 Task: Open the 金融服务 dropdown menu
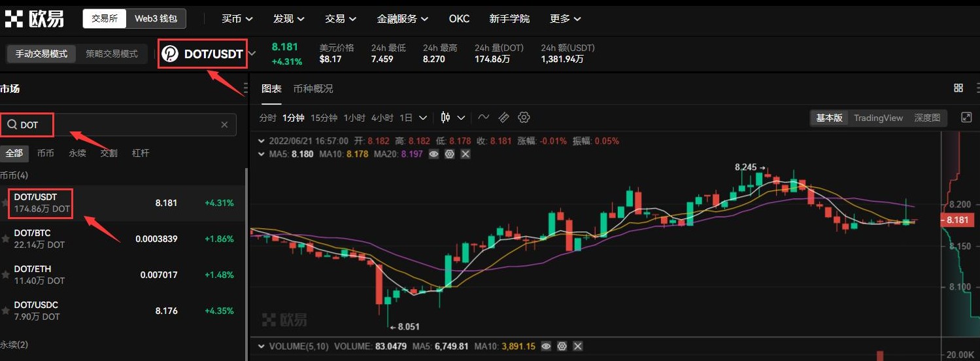click(x=403, y=18)
